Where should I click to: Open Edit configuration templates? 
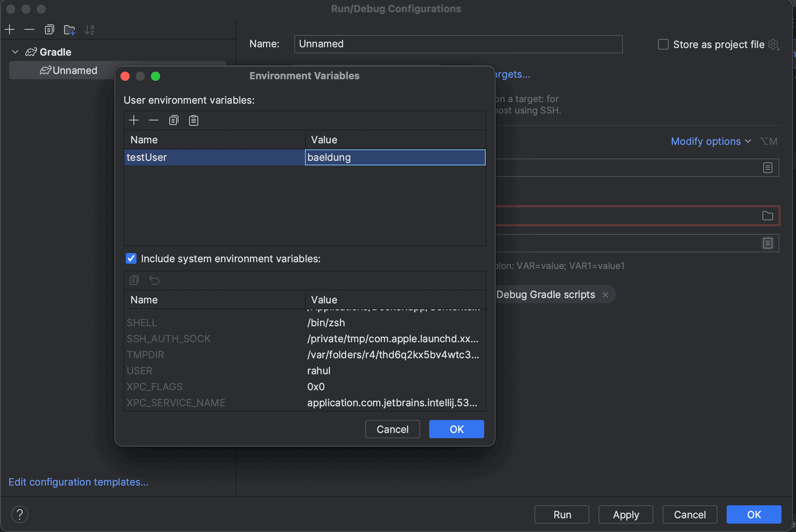pos(78,482)
